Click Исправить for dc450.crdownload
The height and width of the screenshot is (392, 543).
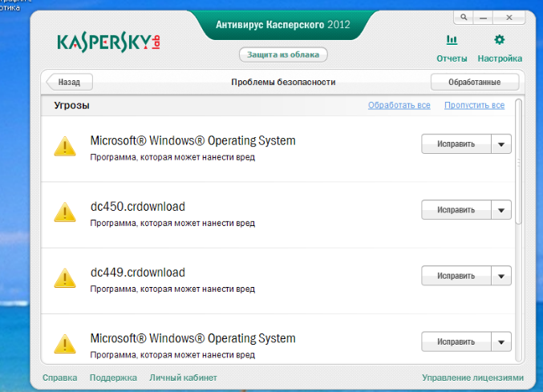[x=456, y=210]
